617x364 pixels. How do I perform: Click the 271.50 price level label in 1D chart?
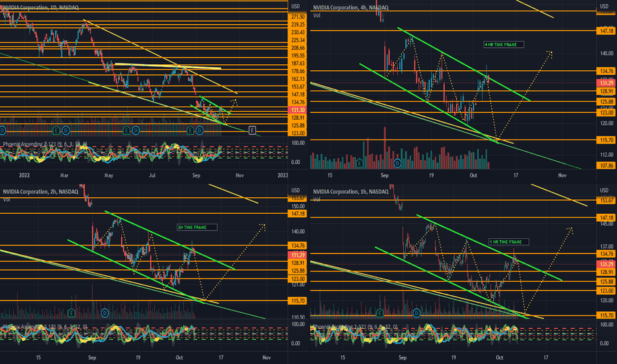click(x=298, y=17)
